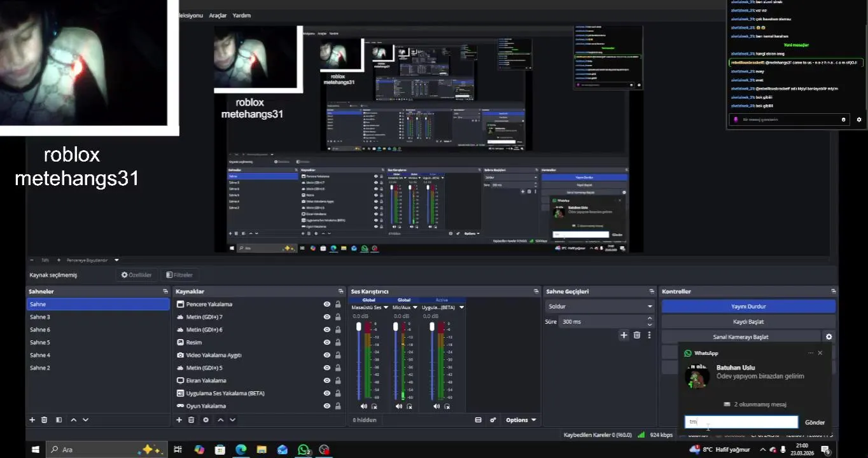
Task: Open the Pencereye Boyutlandır scaling dropdown
Action: 92,260
